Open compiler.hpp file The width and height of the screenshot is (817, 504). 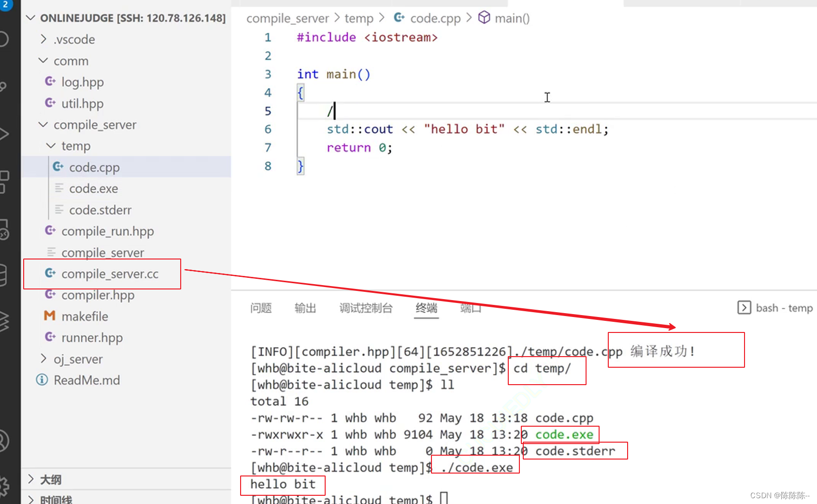[x=98, y=295]
